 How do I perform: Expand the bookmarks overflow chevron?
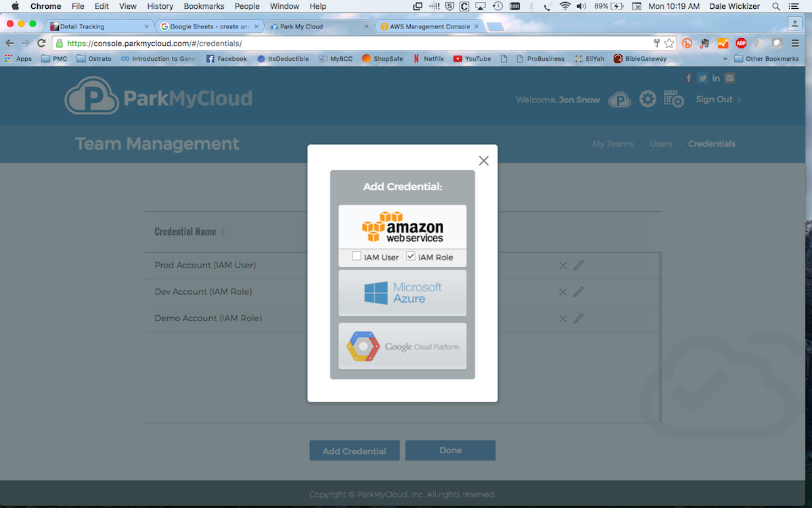(x=725, y=59)
